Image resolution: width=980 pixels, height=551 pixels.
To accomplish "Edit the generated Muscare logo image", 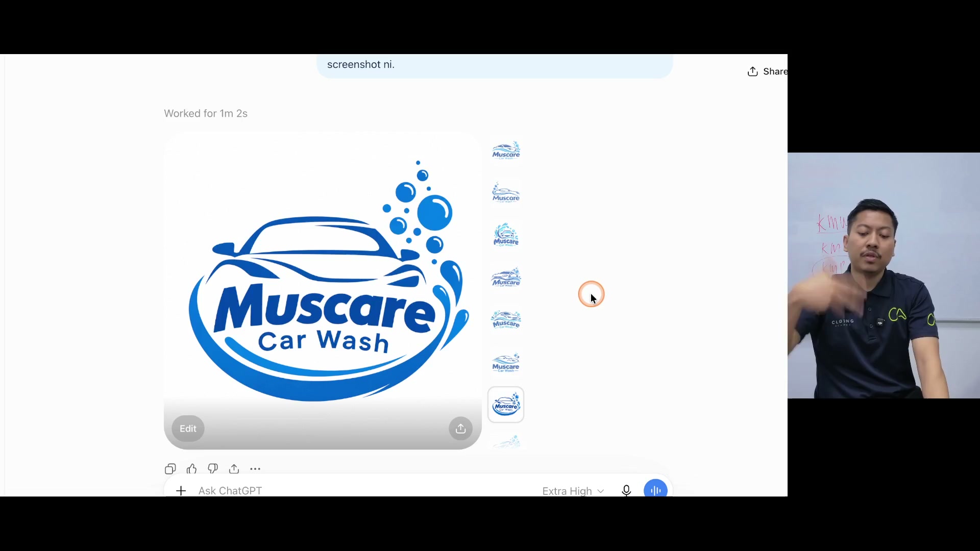I will pyautogui.click(x=188, y=429).
